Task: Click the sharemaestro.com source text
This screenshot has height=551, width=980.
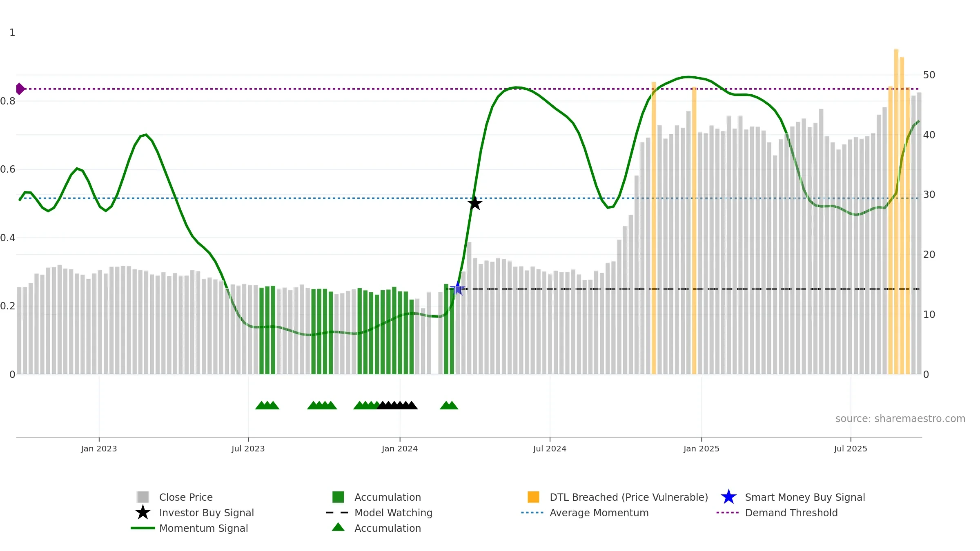Action: (x=900, y=419)
